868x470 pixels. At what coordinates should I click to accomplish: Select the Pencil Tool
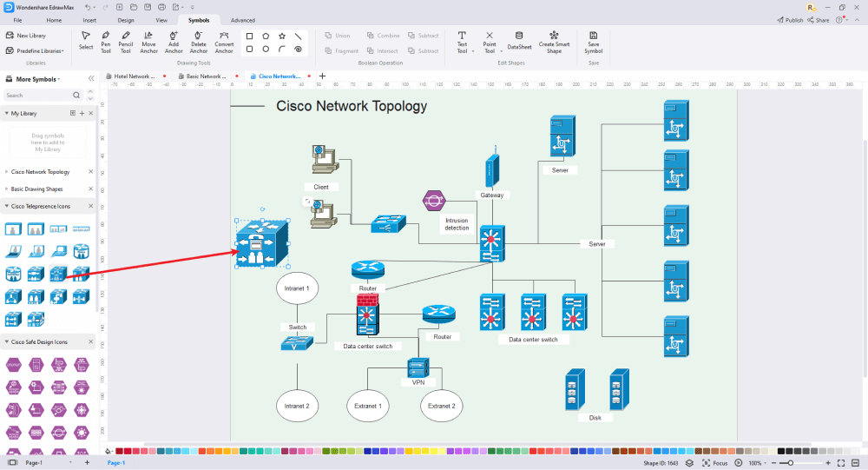coord(126,43)
